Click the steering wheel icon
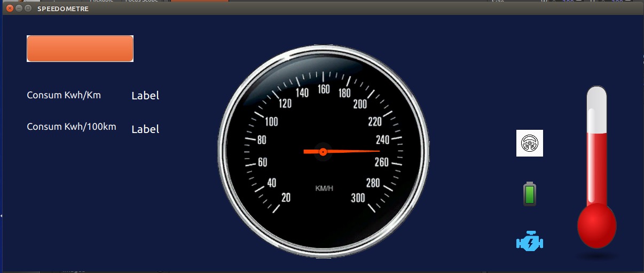This screenshot has height=273, width=644. click(529, 143)
